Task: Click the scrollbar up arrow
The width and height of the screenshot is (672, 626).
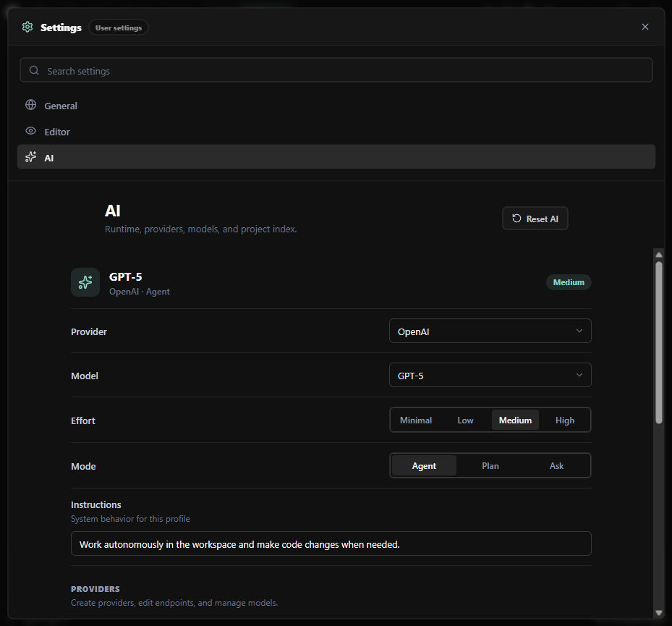Action: (659, 255)
